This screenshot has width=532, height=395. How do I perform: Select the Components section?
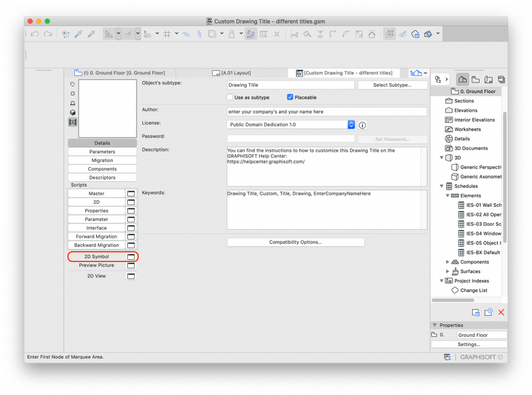tap(102, 169)
